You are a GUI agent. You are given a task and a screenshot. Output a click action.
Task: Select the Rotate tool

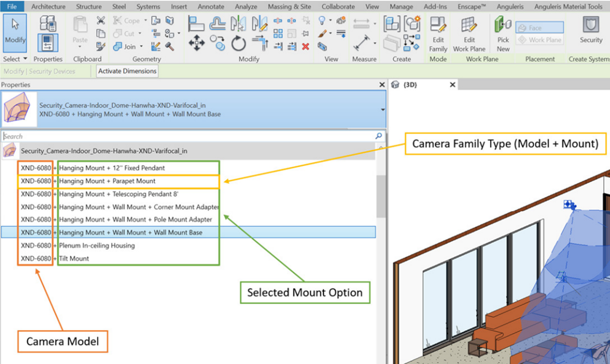tap(238, 43)
